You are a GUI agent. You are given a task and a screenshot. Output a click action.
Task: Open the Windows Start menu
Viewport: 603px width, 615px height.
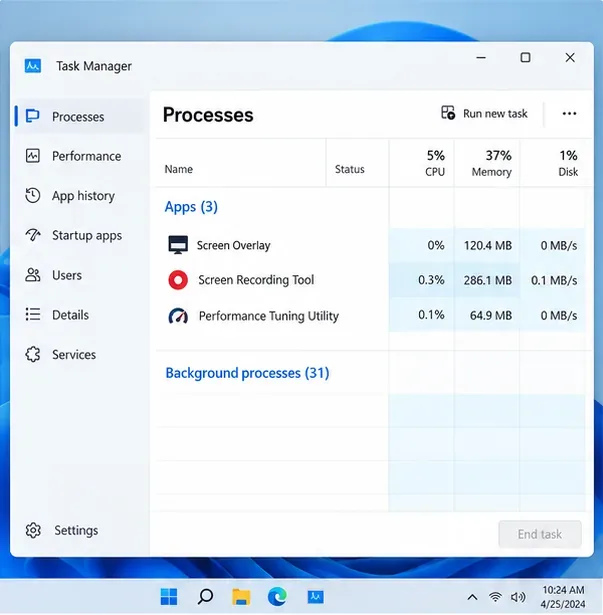click(169, 597)
